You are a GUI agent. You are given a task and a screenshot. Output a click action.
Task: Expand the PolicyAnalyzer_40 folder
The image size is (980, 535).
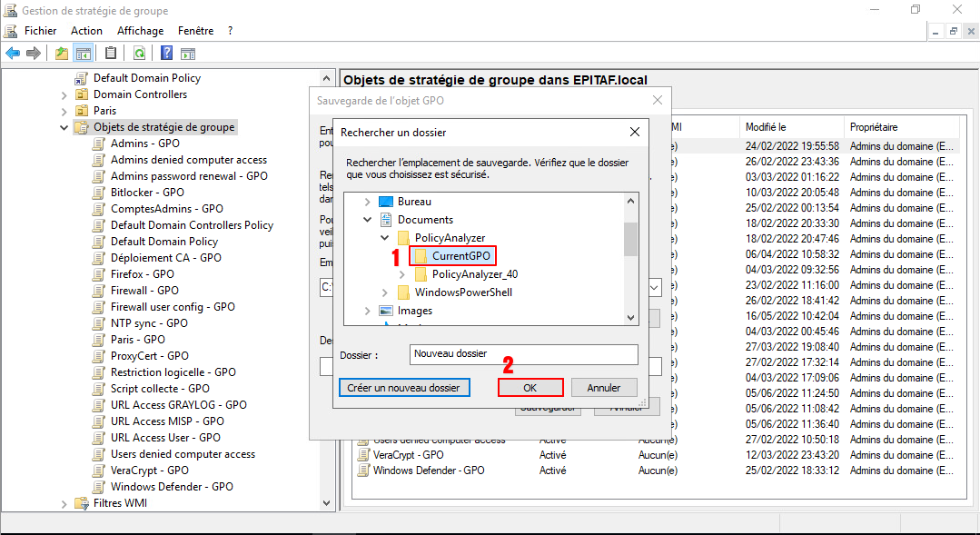point(401,274)
